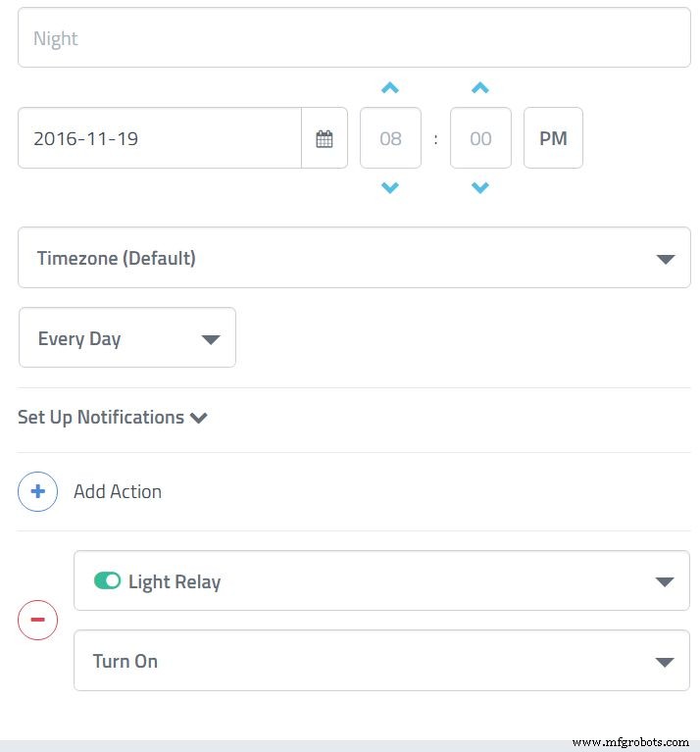
Task: Open the Every Day repeat dropdown
Action: (127, 338)
